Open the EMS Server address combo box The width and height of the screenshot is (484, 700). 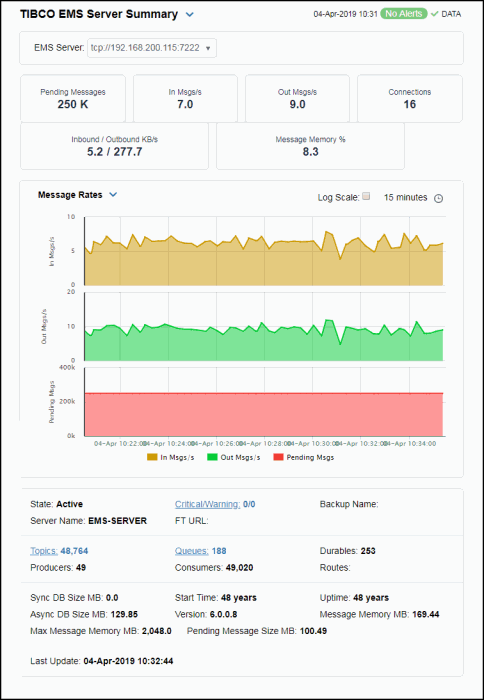(x=152, y=48)
